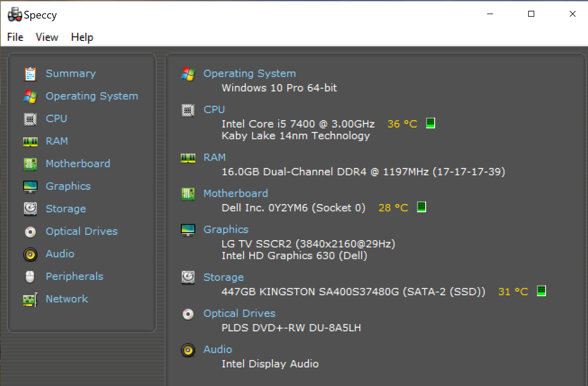Open Optical Drives section from sidebar
This screenshot has width=588, height=386.
pos(81,232)
